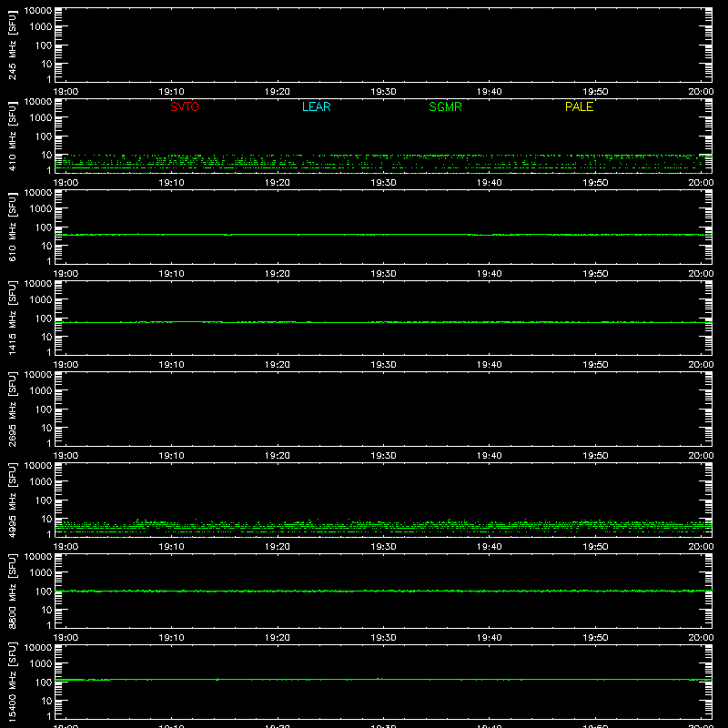Viewport: 728px width, 728px height.
Task: Click the scattered green data in the 4995 MHz panel
Action: [383, 528]
